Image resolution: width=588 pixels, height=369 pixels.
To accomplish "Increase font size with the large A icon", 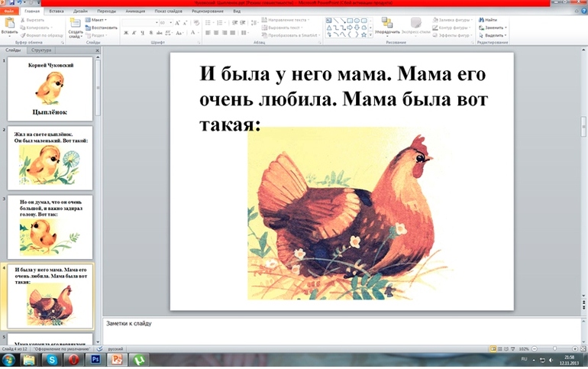I will [x=177, y=23].
